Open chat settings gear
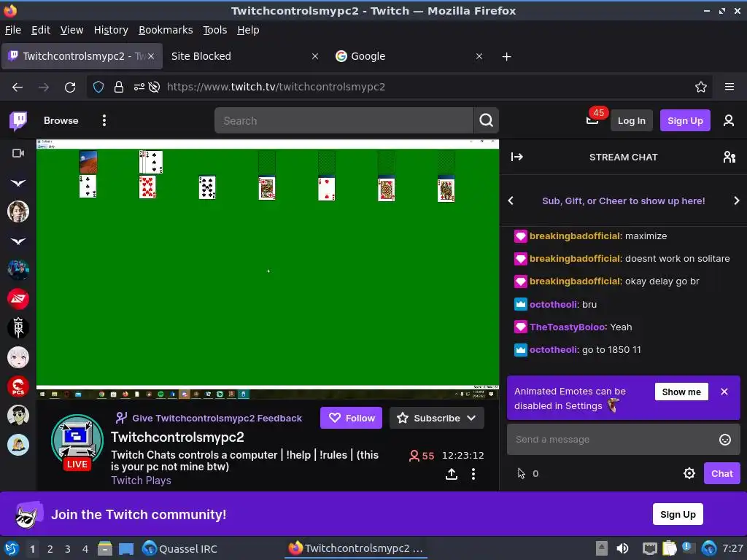747x560 pixels. click(x=689, y=473)
